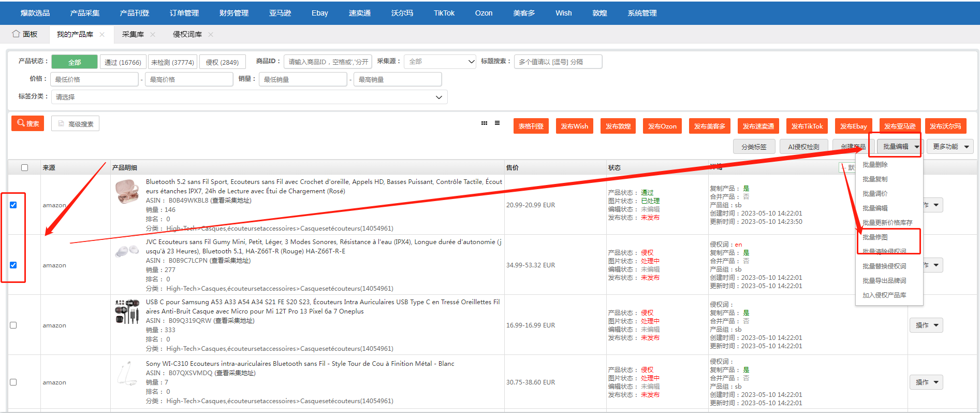The image size is (980, 413).
Task: Choose 批量导出品牌词 menu item
Action: (884, 280)
